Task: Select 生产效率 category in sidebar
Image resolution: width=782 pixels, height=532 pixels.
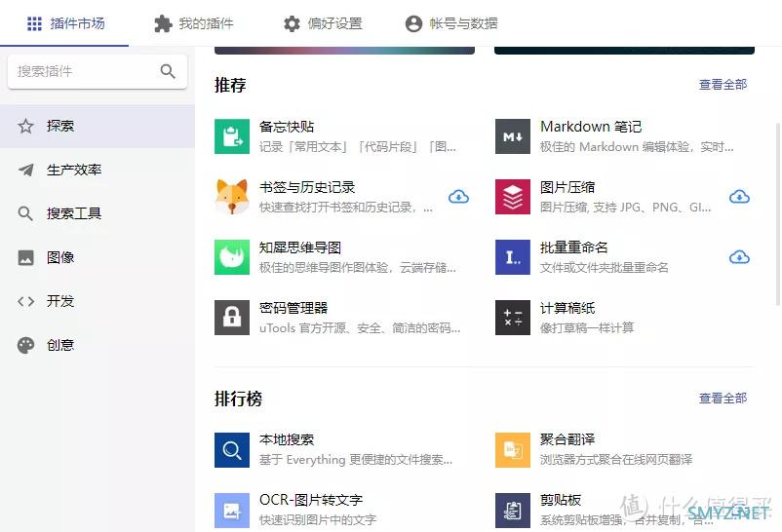Action: [x=98, y=170]
